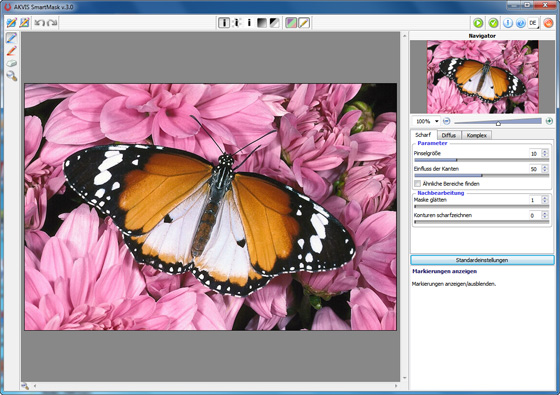This screenshot has height=395, width=560.
Task: Open the DE language selector
Action: click(533, 23)
